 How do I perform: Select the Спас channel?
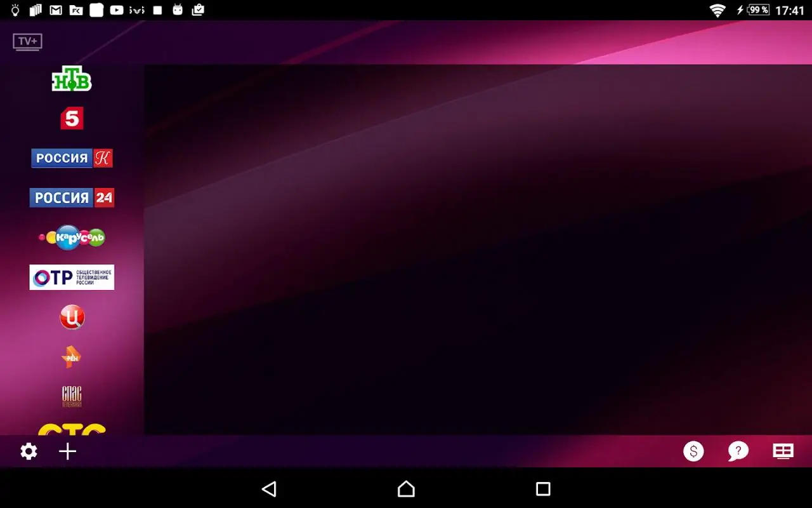72,396
